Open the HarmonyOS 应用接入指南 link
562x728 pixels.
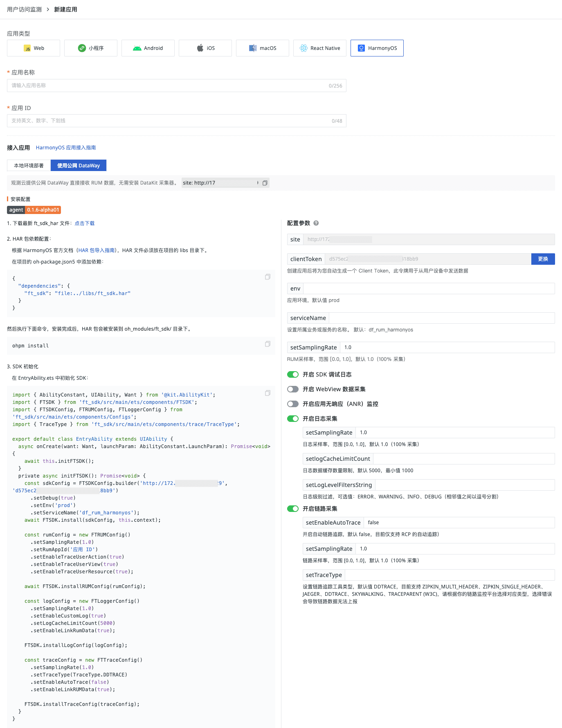(66, 148)
